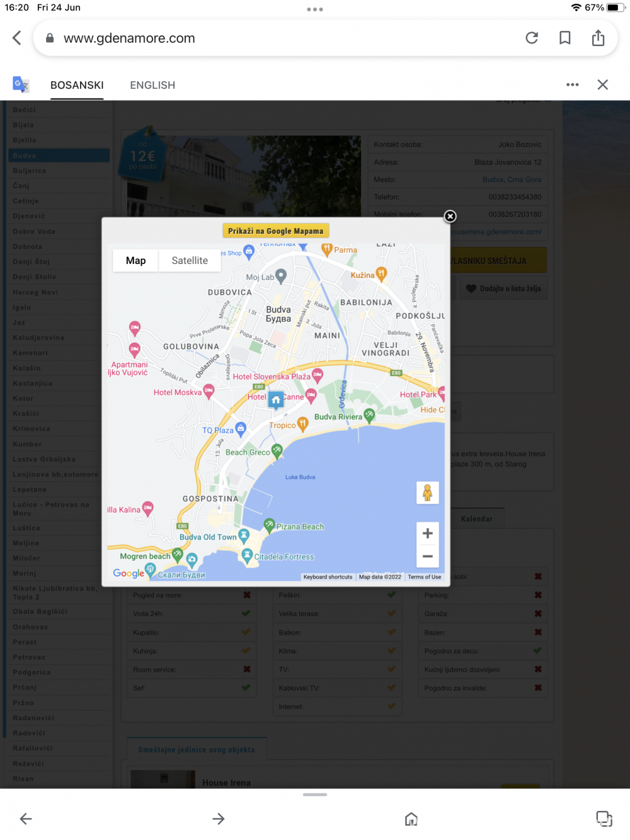
Task: Open map Terms of Use
Action: pos(425,577)
